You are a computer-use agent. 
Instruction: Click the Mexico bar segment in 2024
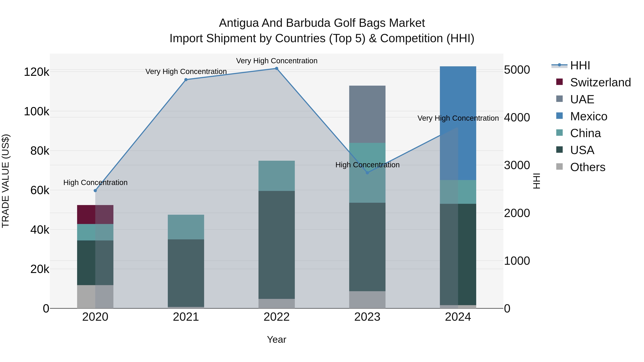click(458, 123)
